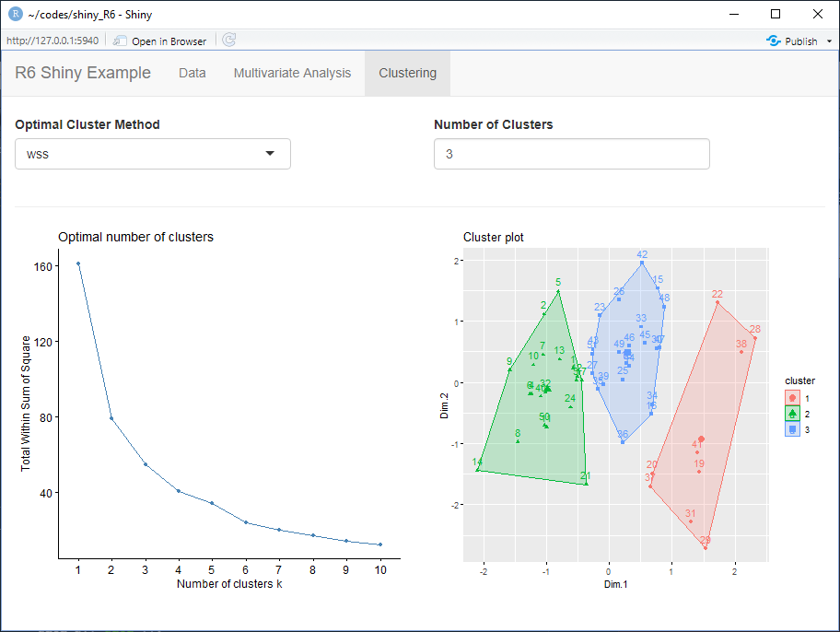The image size is (840, 632).
Task: Click data point 22 in red cluster
Action: (717, 302)
